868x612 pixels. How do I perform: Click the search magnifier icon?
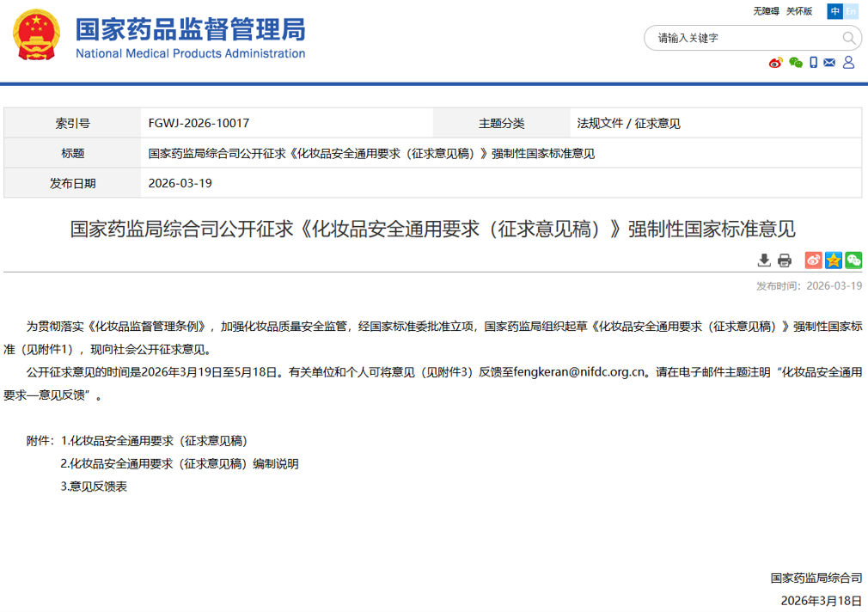[x=849, y=38]
